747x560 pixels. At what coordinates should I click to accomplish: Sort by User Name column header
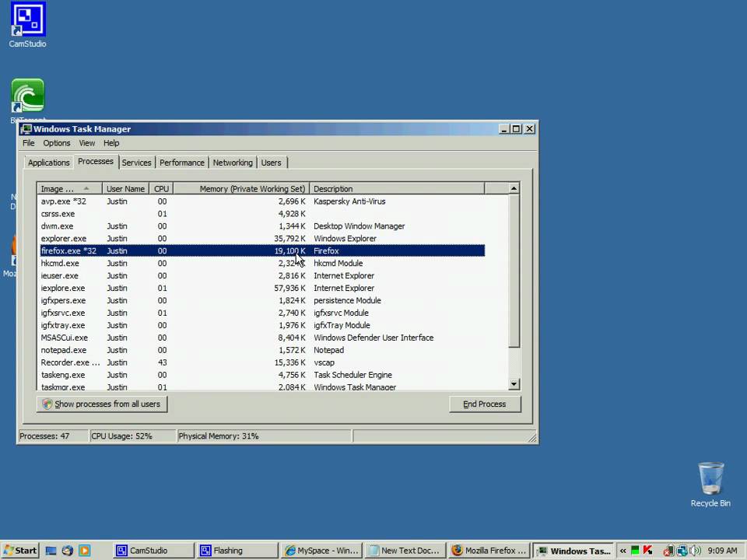pos(126,188)
